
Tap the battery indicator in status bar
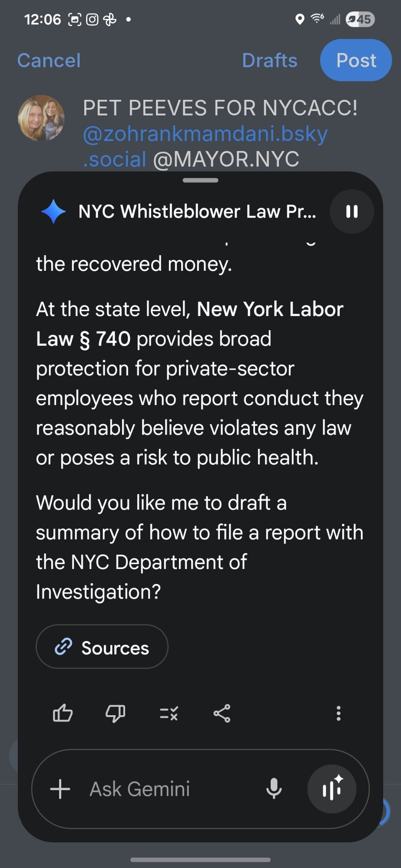[x=360, y=20]
